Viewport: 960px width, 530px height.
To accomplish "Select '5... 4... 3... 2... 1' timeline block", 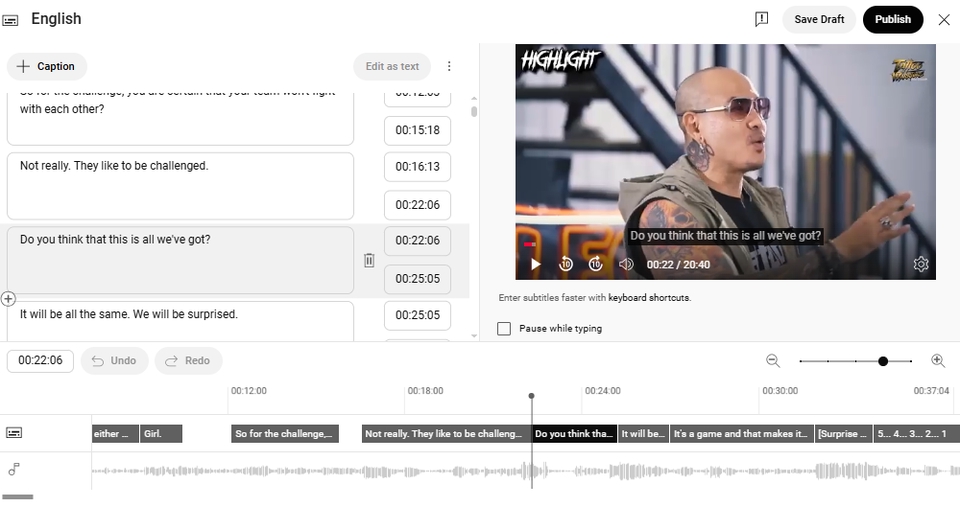I will [917, 433].
